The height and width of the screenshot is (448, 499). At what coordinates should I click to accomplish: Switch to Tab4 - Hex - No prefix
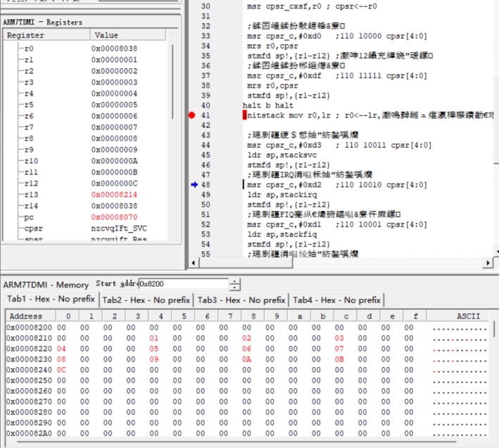click(x=336, y=300)
